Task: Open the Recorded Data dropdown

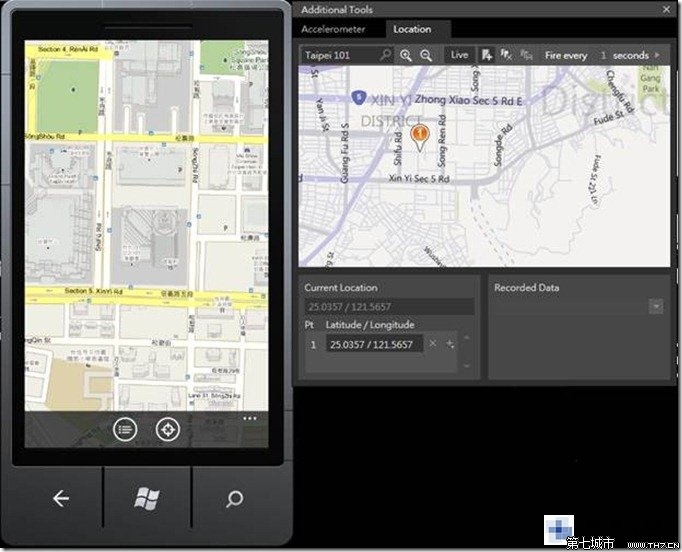Action: [655, 307]
